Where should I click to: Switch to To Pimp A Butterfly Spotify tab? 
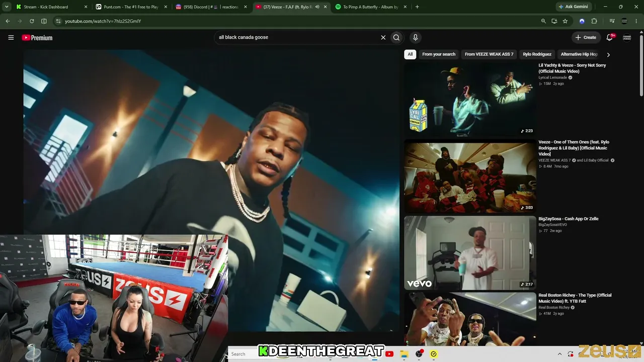pos(371,7)
